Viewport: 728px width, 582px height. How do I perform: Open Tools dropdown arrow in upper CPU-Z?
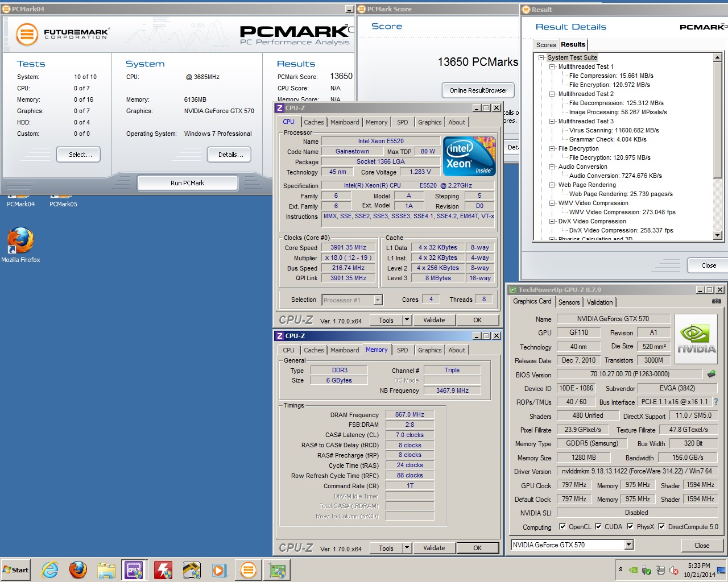click(407, 320)
